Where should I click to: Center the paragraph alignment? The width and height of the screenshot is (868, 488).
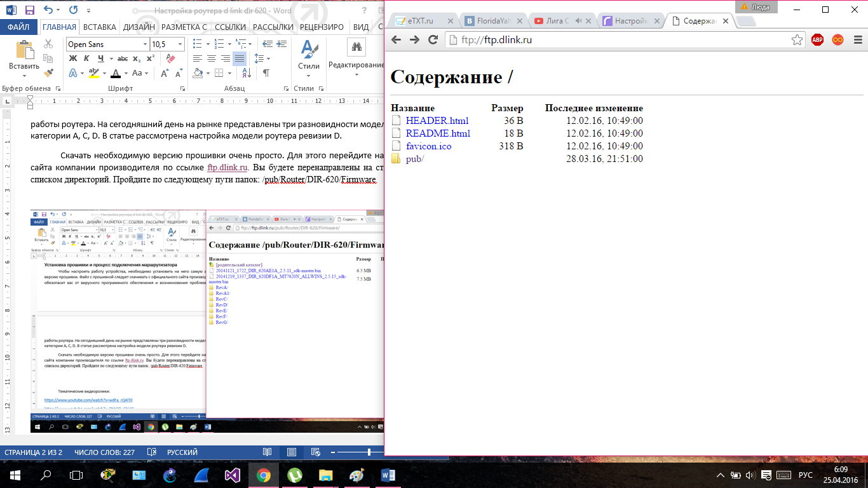coord(212,58)
